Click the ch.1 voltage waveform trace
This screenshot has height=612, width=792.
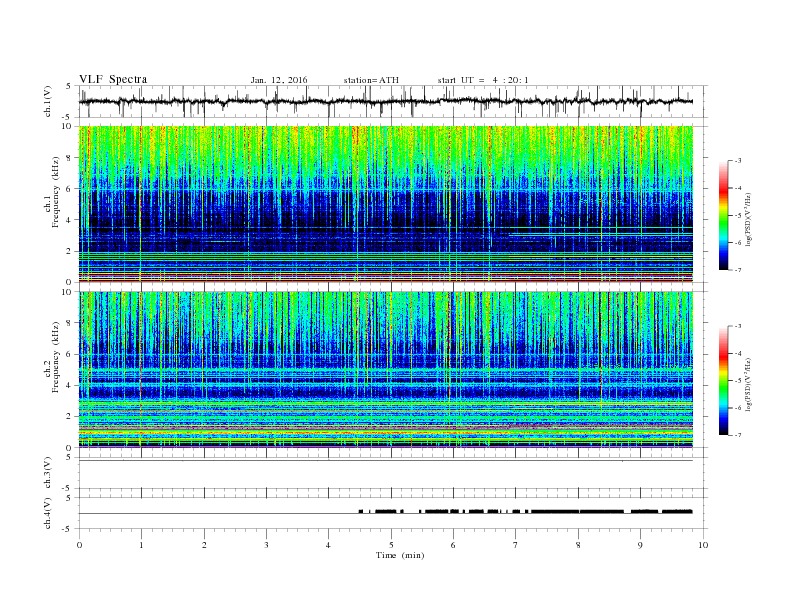[386, 101]
